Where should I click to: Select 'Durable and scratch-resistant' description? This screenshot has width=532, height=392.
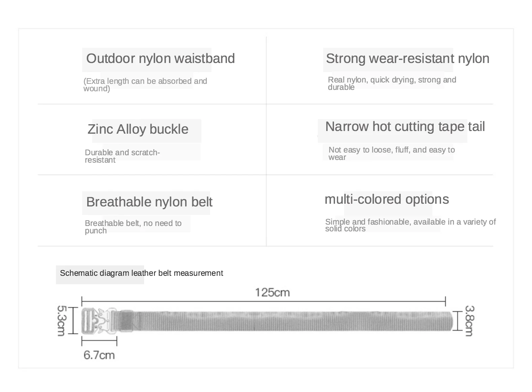click(x=122, y=156)
